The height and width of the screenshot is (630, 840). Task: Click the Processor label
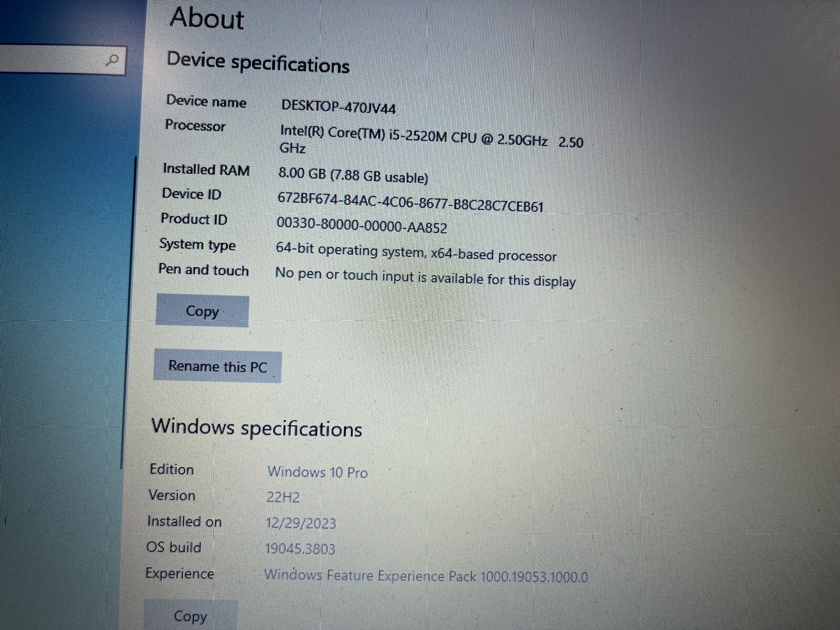coord(195,125)
